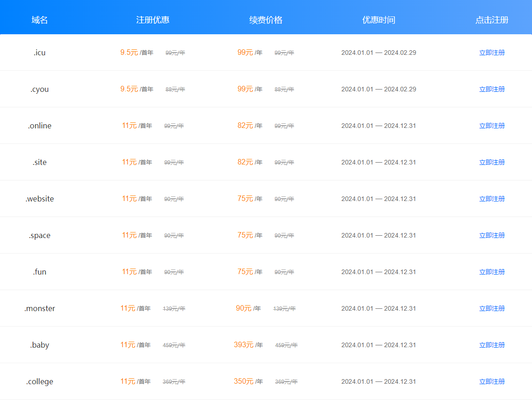Click strikethrough 459元/年 registration price for .baby
Screen dimensions: 532x402
coord(174,345)
